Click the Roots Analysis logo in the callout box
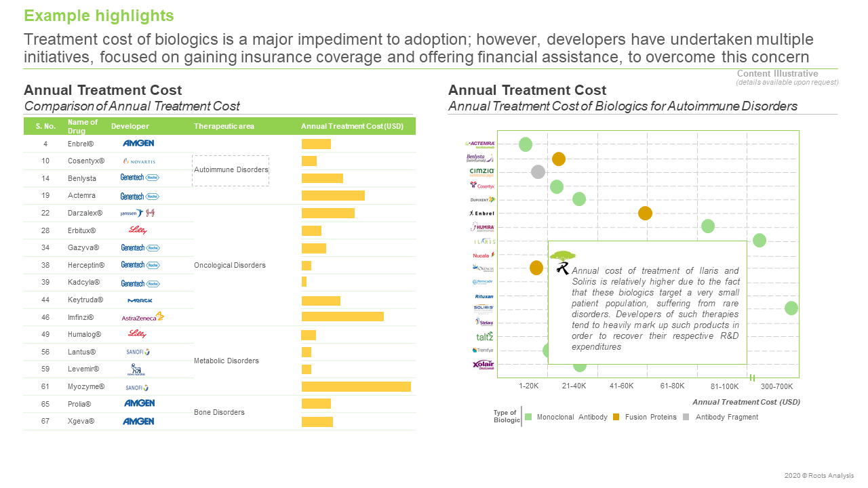The image size is (868, 488). click(x=562, y=262)
